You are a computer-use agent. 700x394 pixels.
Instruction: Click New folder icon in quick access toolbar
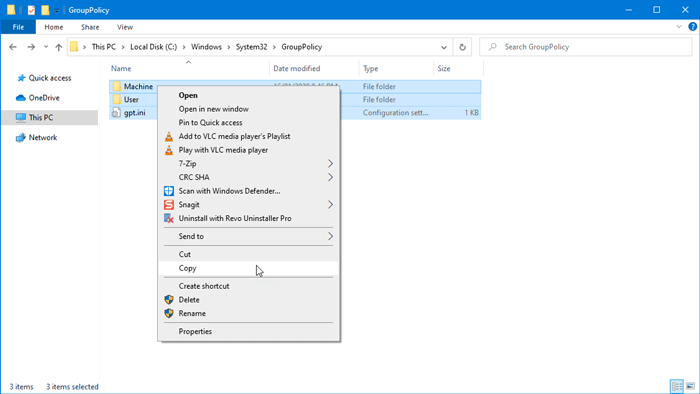[x=45, y=10]
